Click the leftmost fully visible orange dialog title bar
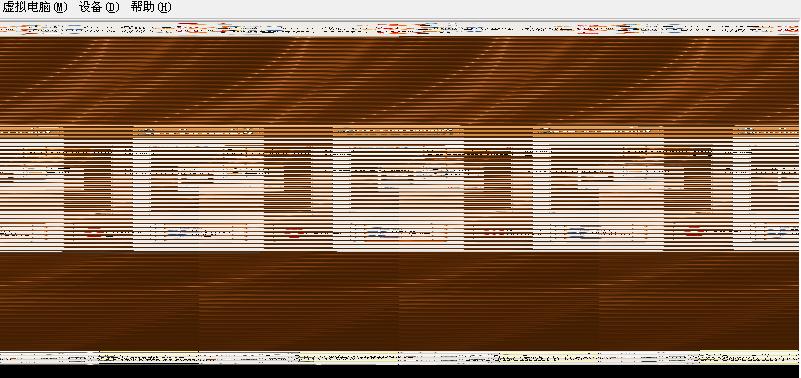This screenshot has width=801, height=378. [199, 131]
